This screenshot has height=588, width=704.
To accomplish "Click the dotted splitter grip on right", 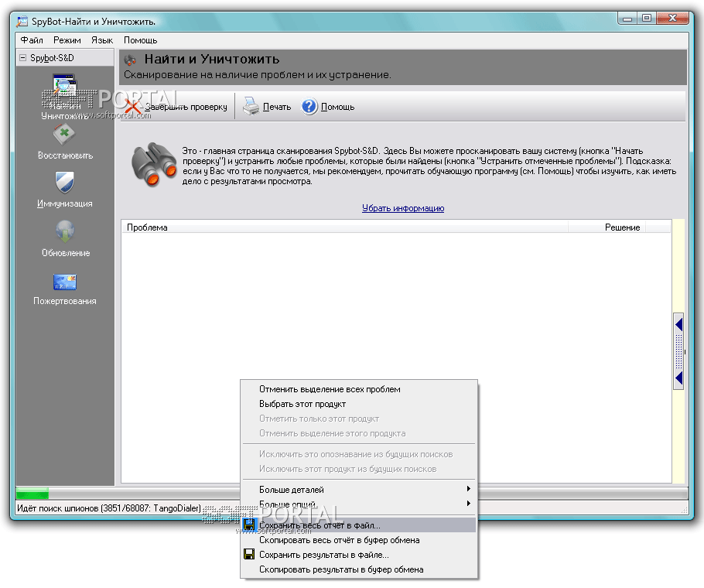I will point(679,351).
